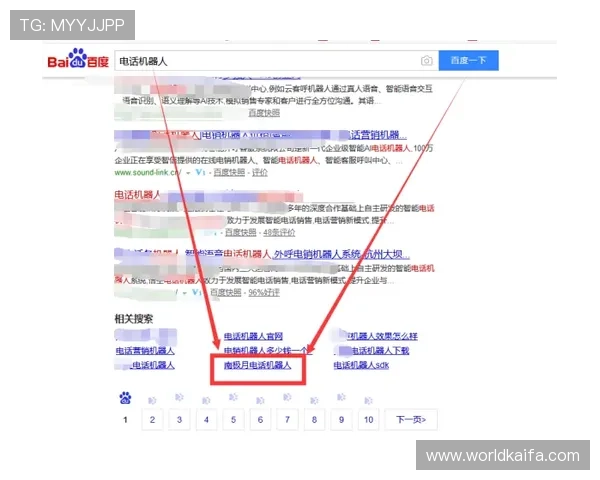Go to results page 2
This screenshot has height=480, width=600.
click(152, 420)
